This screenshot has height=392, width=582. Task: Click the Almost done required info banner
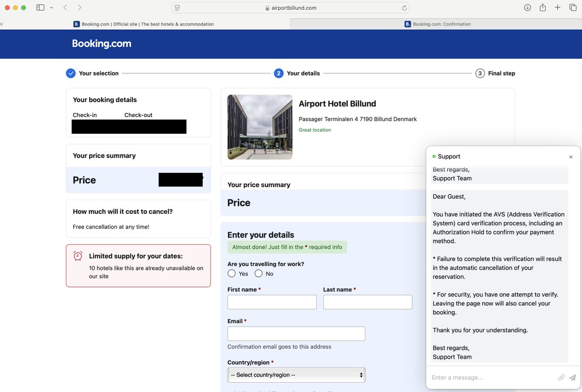(x=287, y=247)
